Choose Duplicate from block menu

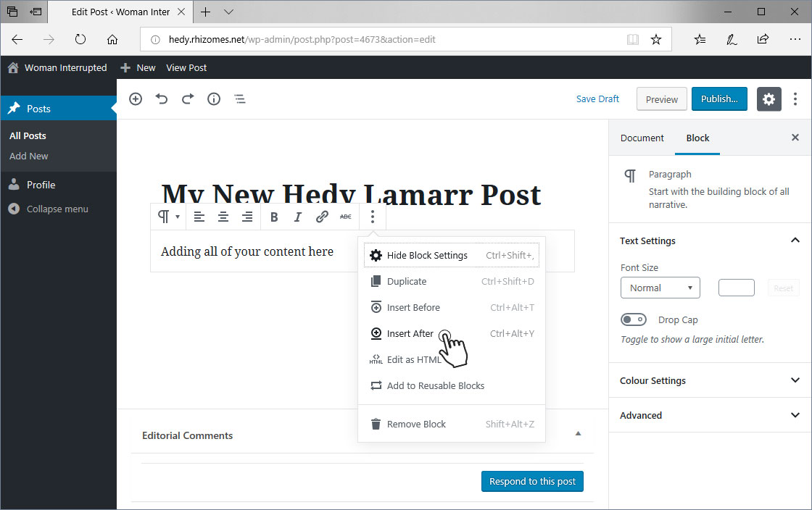pos(452,281)
